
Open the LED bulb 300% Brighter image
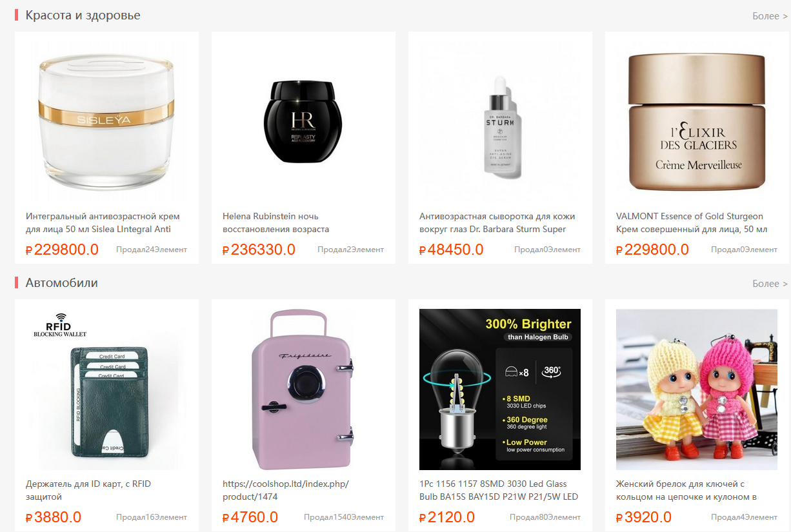500,389
